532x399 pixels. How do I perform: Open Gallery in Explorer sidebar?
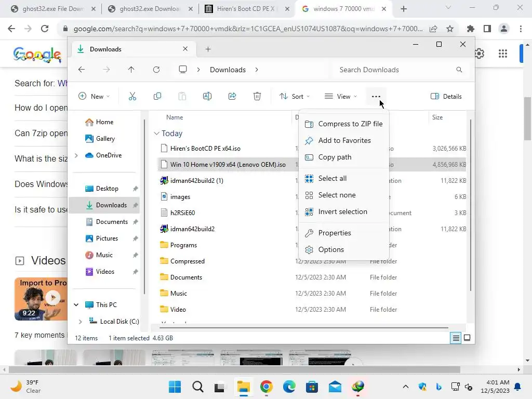pyautogui.click(x=105, y=139)
